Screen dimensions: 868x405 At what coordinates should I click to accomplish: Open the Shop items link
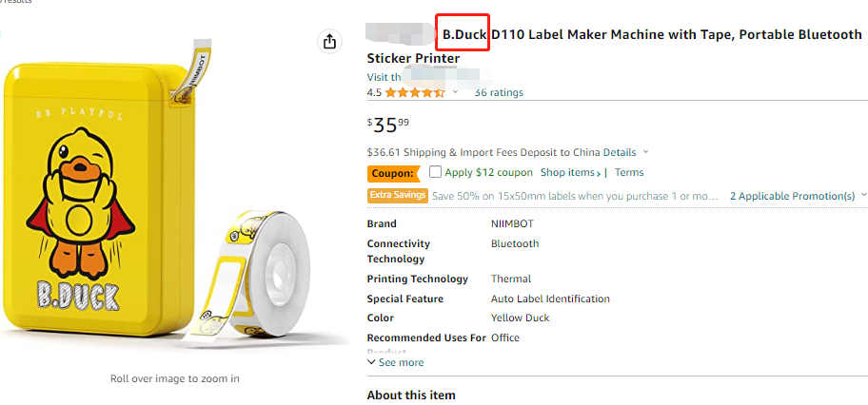tap(571, 173)
